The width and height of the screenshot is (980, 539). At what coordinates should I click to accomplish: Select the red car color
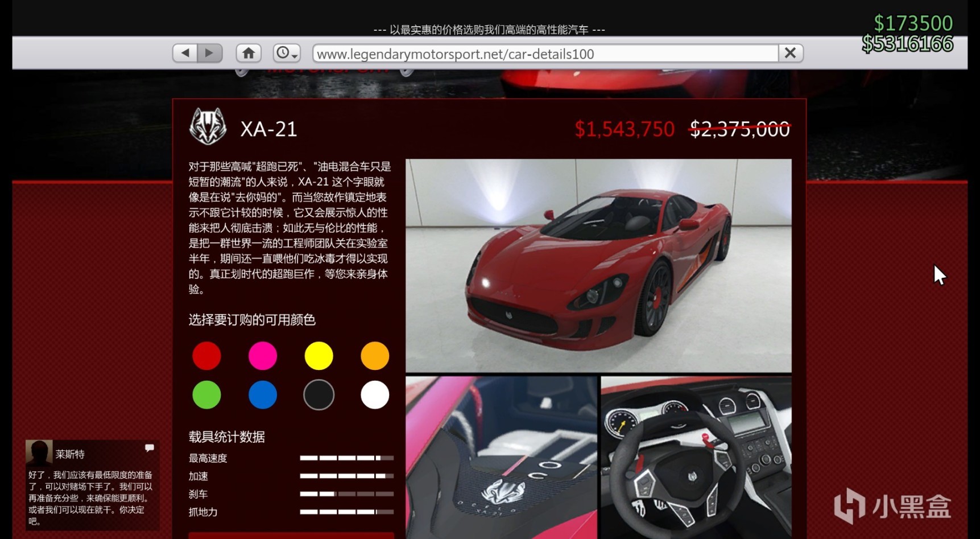click(206, 356)
